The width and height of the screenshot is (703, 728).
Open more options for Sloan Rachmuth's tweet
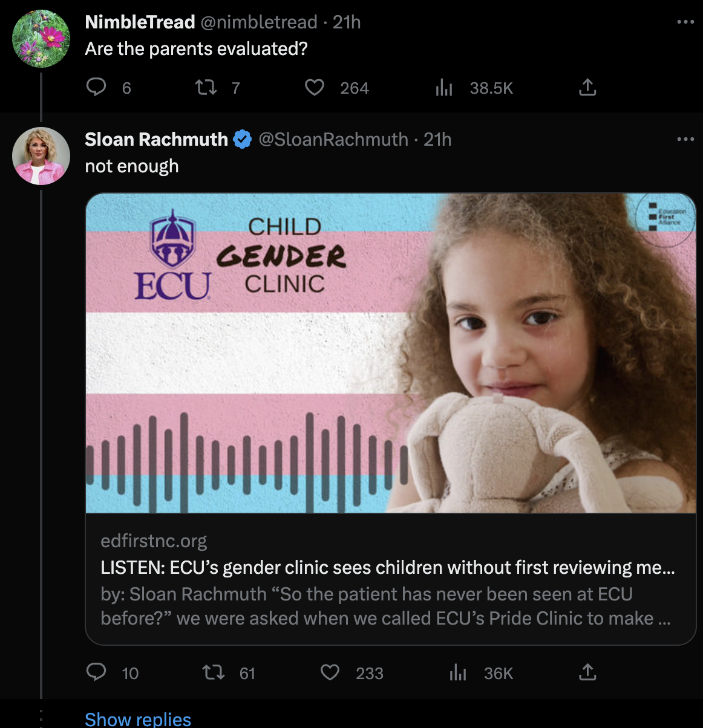pos(685,140)
